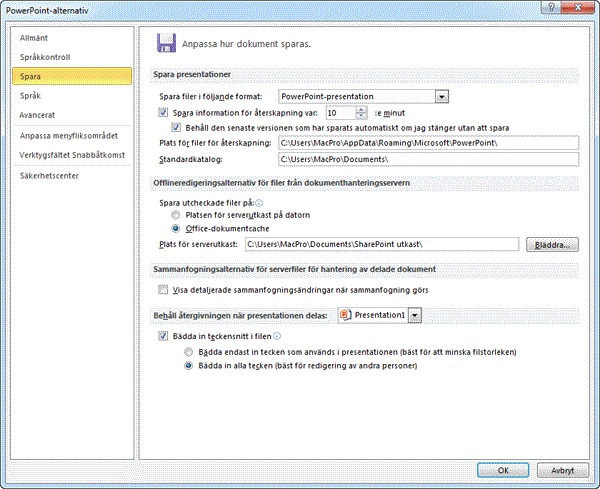Toggle 'Behåll den senaste versionen' checkbox

pos(178,128)
